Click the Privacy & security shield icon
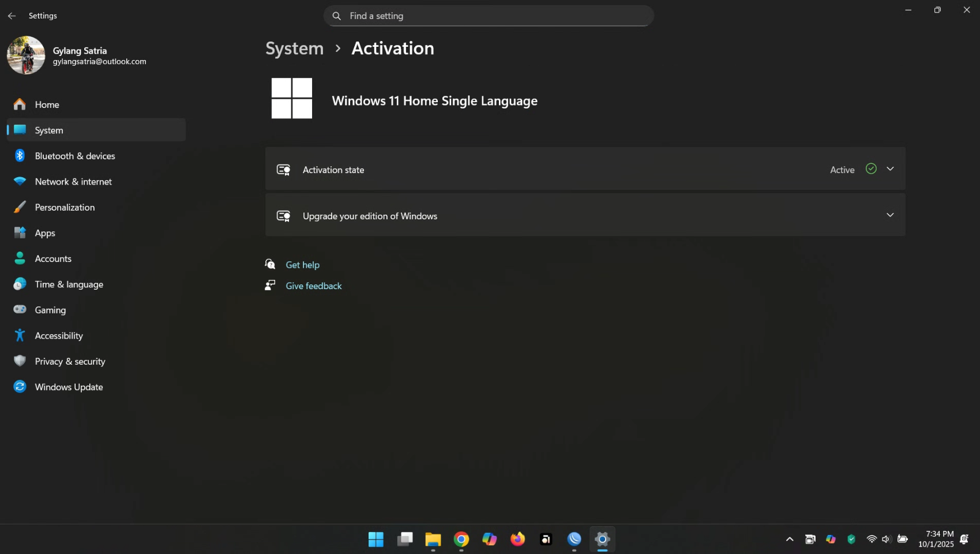The height and width of the screenshot is (554, 980). click(x=20, y=361)
